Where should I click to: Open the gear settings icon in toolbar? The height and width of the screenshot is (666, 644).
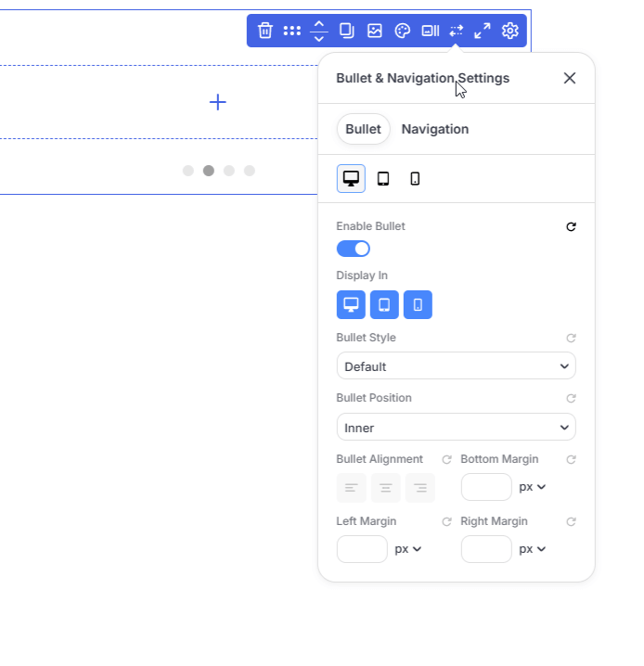pyautogui.click(x=509, y=31)
